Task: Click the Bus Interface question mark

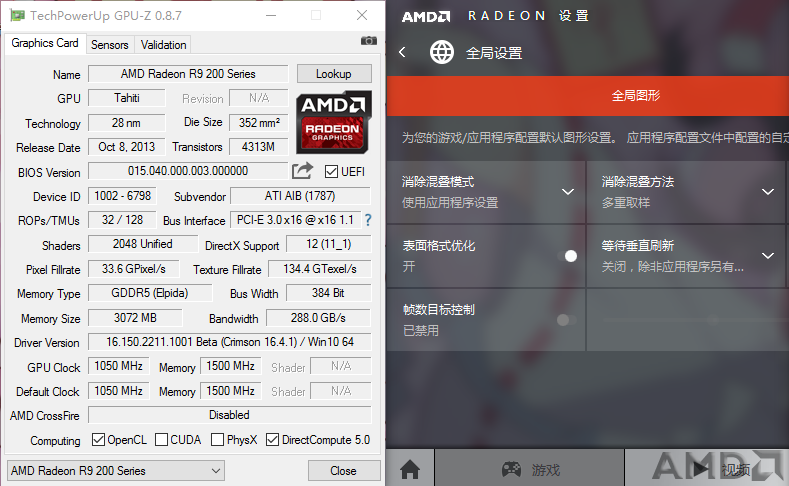Action: click(x=368, y=220)
